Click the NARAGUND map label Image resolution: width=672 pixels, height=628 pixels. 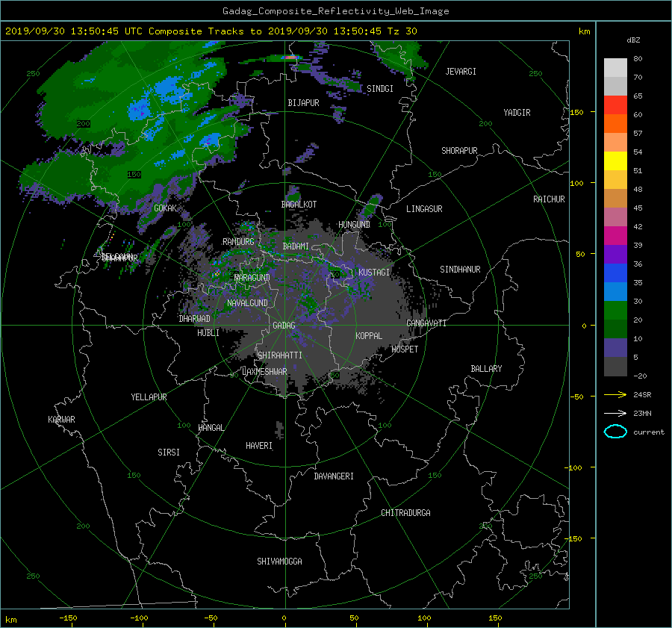point(252,277)
